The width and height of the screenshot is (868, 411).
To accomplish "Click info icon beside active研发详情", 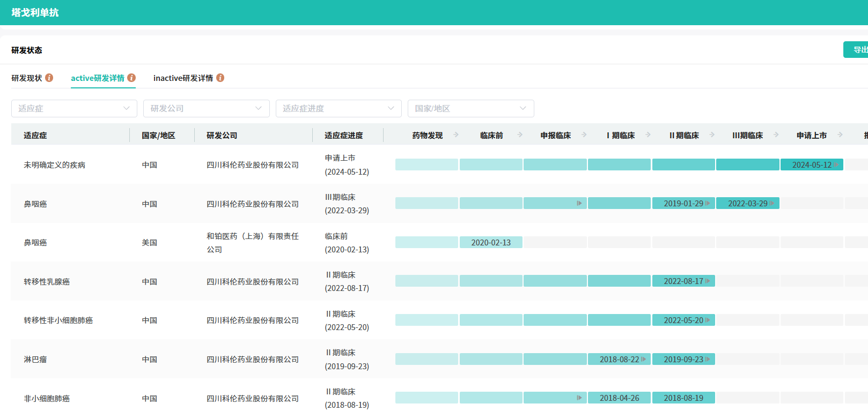I will click(x=131, y=78).
